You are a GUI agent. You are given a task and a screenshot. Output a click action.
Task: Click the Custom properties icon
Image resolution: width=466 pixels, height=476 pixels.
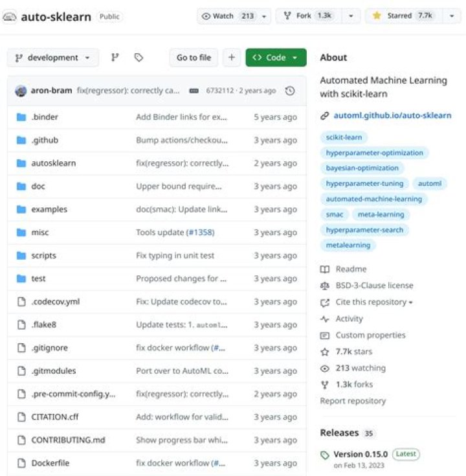pos(325,335)
